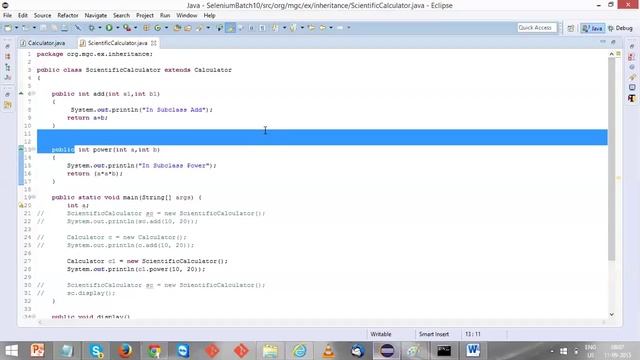Image resolution: width=640 pixels, height=360 pixels.
Task: Click the warning marker on line 20
Action: 21,205
